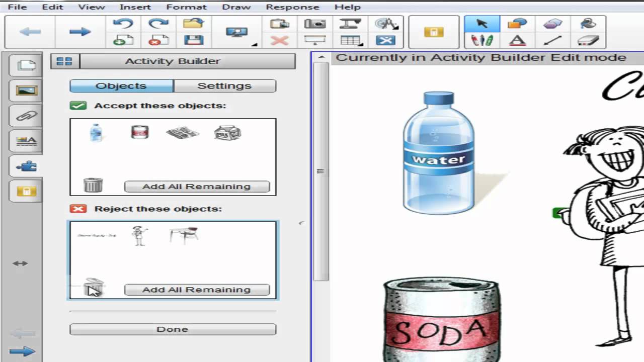Open the Add-ons puzzle piece tab
Viewport: 644px width, 362px height.
[26, 166]
